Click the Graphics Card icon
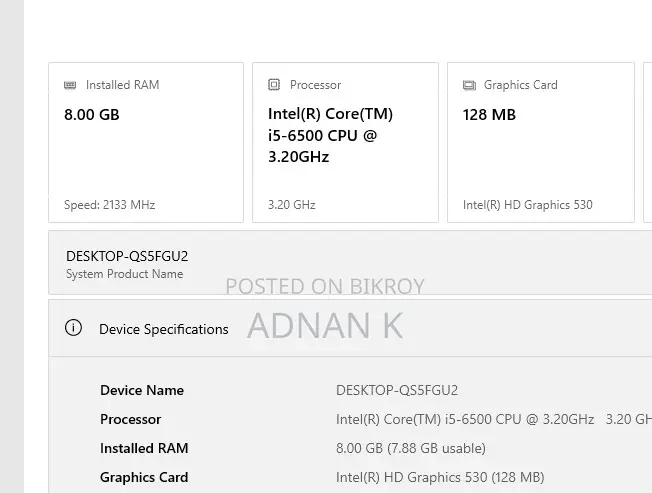This screenshot has width=652, height=493. [x=469, y=85]
